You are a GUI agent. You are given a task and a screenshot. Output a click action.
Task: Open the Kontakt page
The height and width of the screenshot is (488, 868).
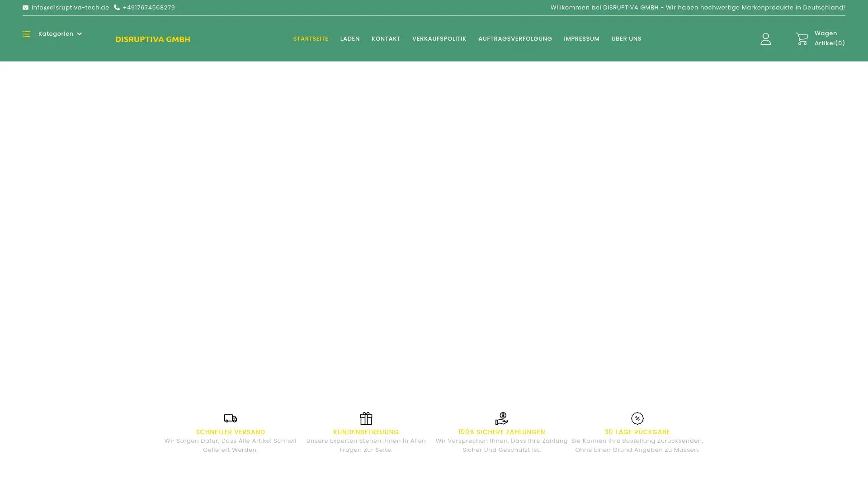tap(386, 39)
